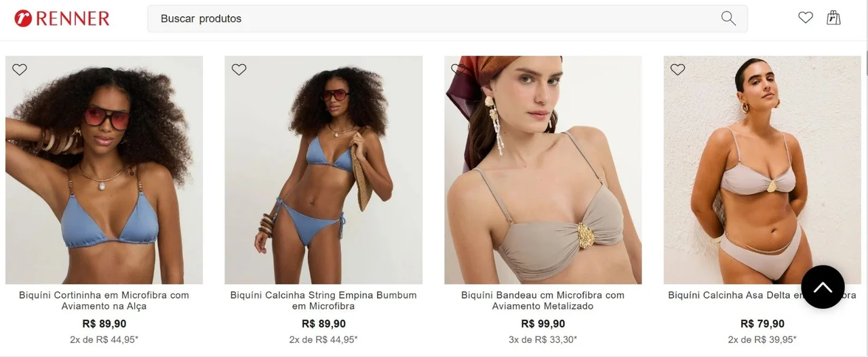The image size is (868, 357).
Task: Favorite the Biquíni Calcinha Asa Delta product
Action: point(677,69)
